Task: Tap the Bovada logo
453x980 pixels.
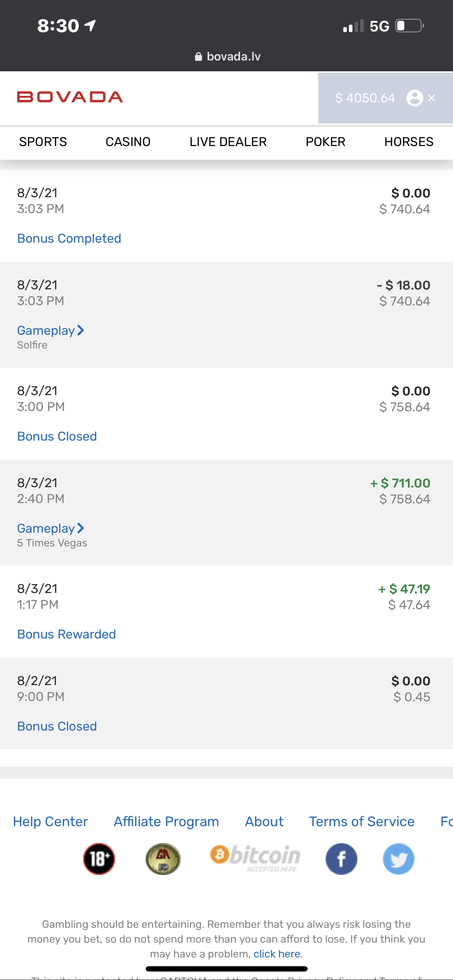Action: (x=70, y=97)
